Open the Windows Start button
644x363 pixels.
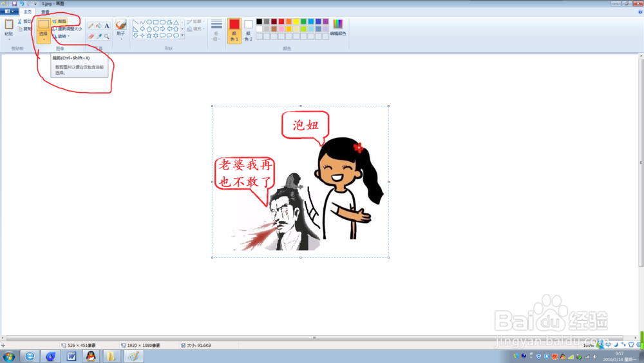(x=9, y=356)
